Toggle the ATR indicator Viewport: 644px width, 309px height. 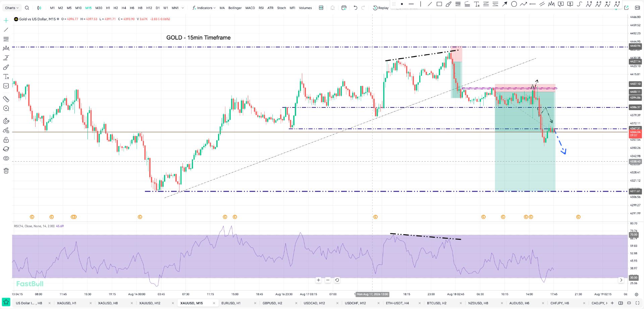270,8
